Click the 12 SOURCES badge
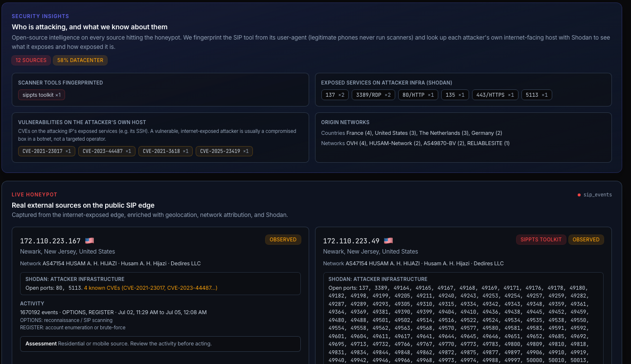 pos(31,60)
